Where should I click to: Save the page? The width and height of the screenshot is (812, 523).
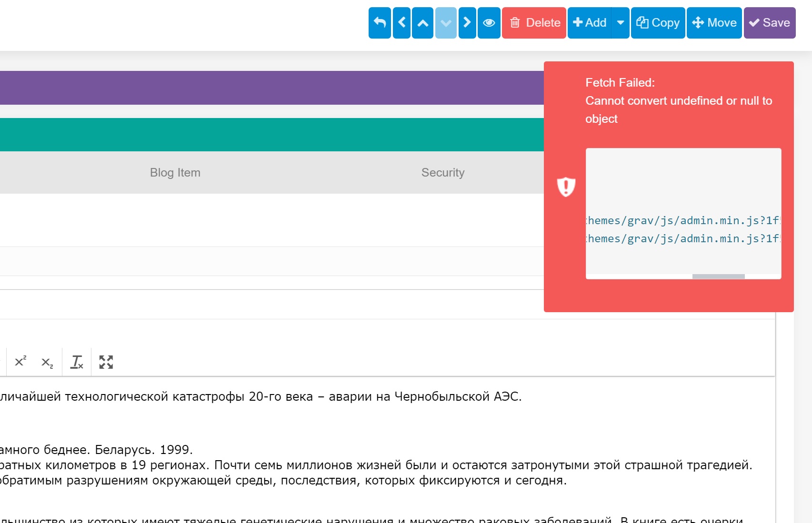770,23
